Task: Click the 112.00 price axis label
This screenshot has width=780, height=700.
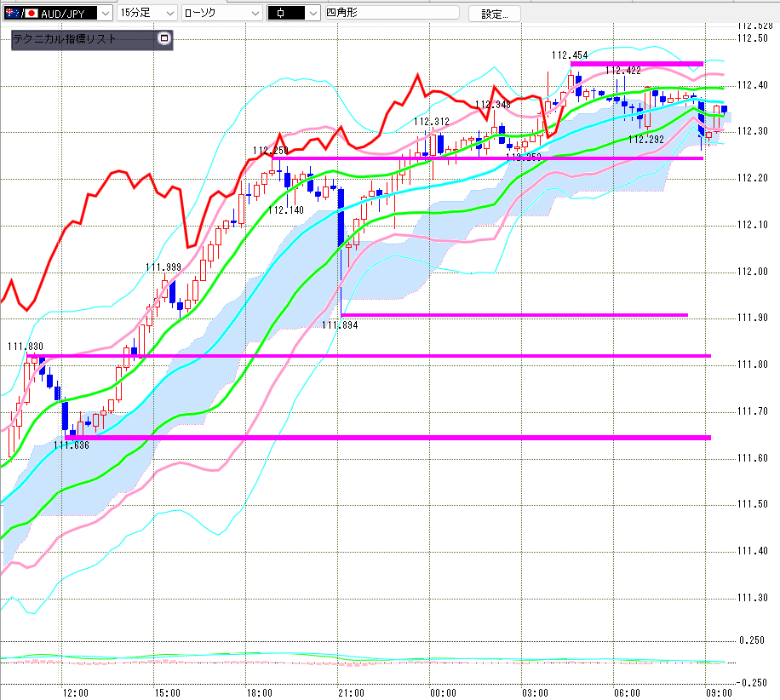Action: 753,272
